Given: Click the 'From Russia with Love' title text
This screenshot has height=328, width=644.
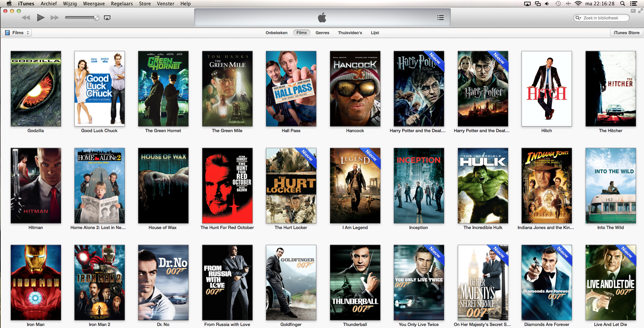Looking at the screenshot, I should tap(227, 324).
